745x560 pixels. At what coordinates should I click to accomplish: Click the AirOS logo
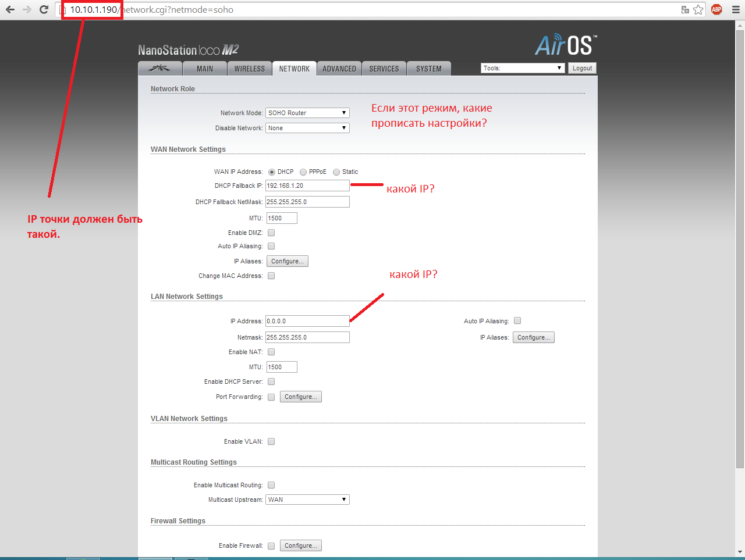point(566,45)
